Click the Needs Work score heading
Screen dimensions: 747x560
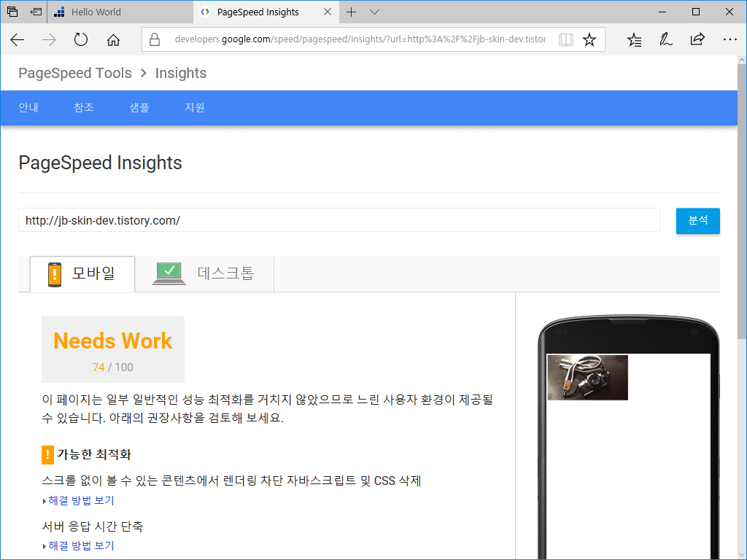pyautogui.click(x=113, y=341)
